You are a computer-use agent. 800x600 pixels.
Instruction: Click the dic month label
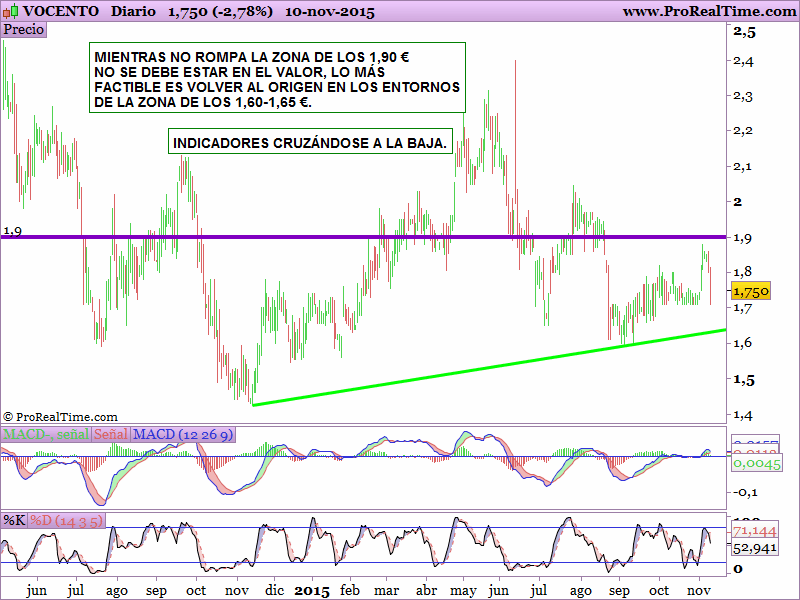pyautogui.click(x=274, y=590)
